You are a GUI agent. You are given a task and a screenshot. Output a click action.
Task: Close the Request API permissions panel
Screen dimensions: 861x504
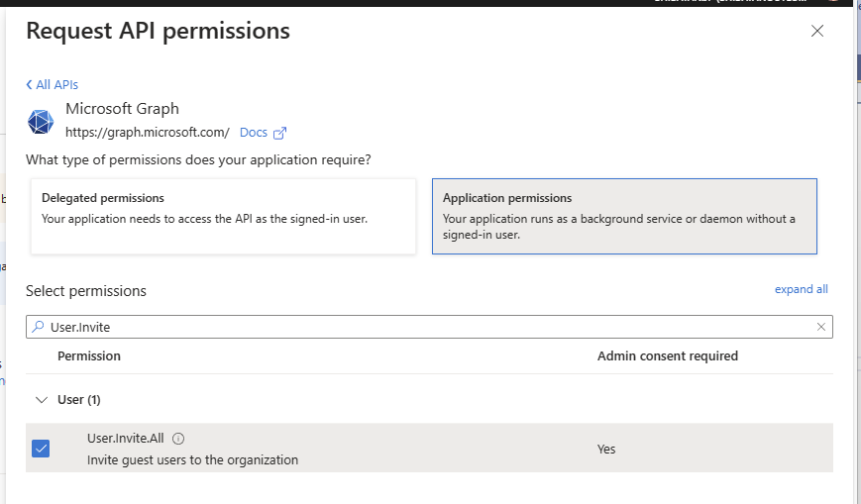817,31
